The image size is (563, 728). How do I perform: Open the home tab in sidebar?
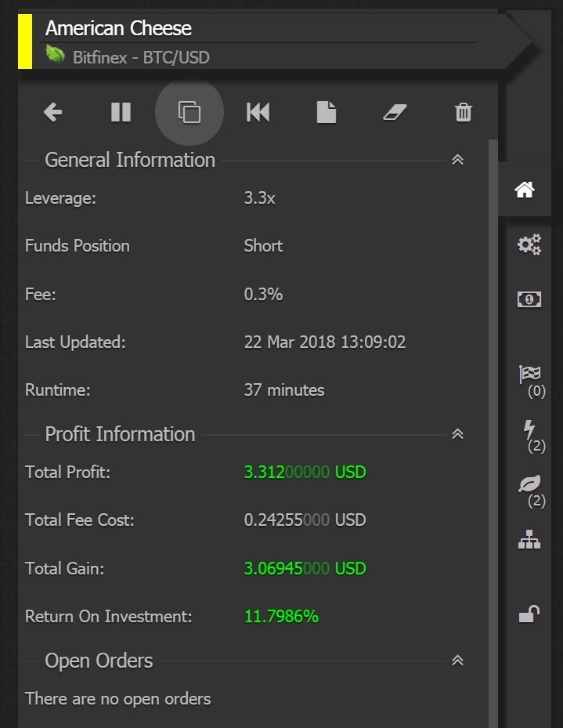(525, 190)
